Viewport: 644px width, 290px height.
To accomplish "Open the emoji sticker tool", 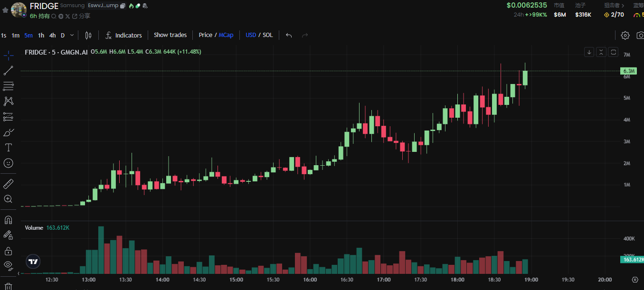I will click(x=8, y=163).
